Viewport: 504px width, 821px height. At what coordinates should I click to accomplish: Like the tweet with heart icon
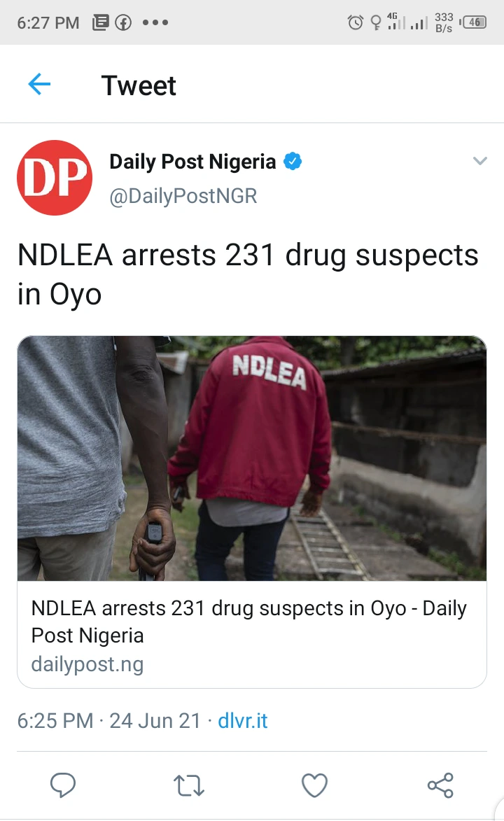(x=315, y=785)
